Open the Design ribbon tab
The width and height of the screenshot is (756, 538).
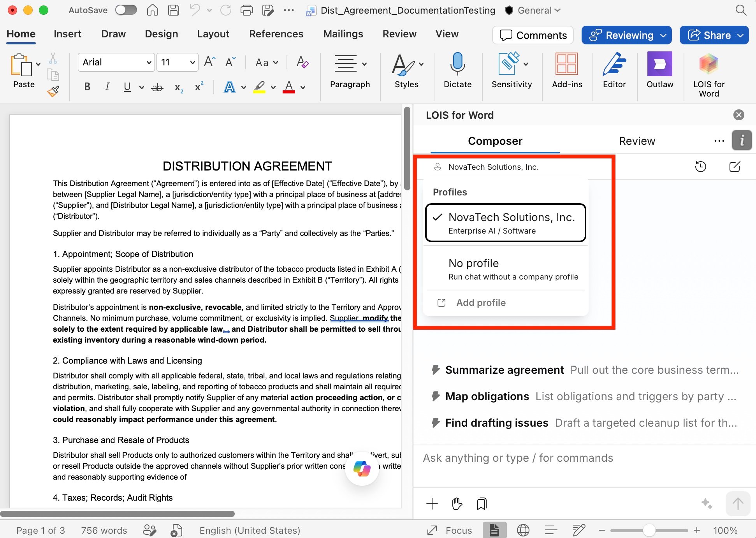pos(162,34)
